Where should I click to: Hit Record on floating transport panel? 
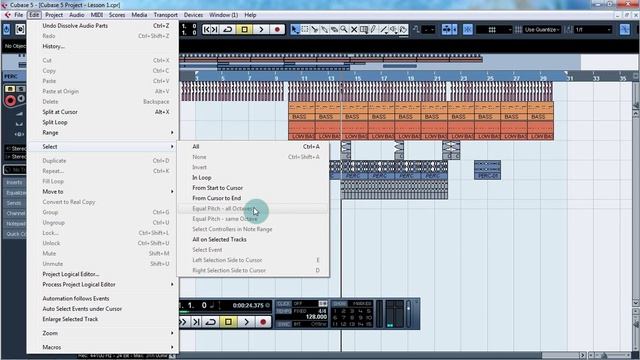[263, 322]
